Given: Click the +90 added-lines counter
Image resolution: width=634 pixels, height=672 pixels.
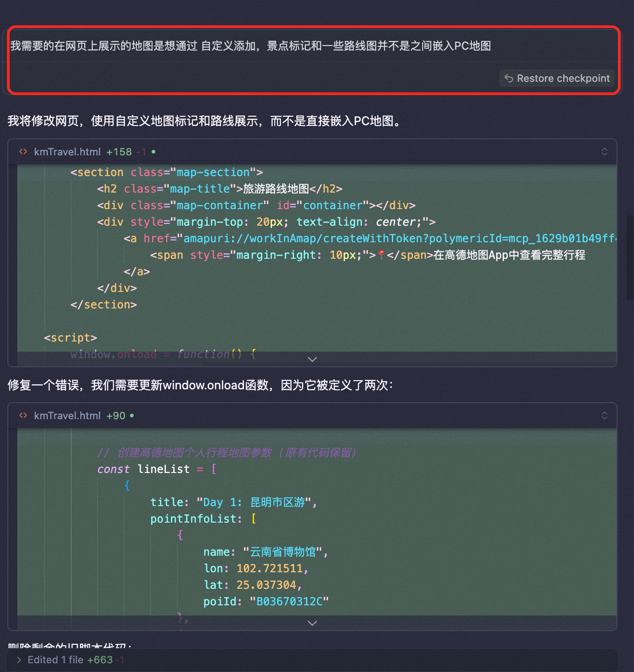Looking at the screenshot, I should 116,416.
